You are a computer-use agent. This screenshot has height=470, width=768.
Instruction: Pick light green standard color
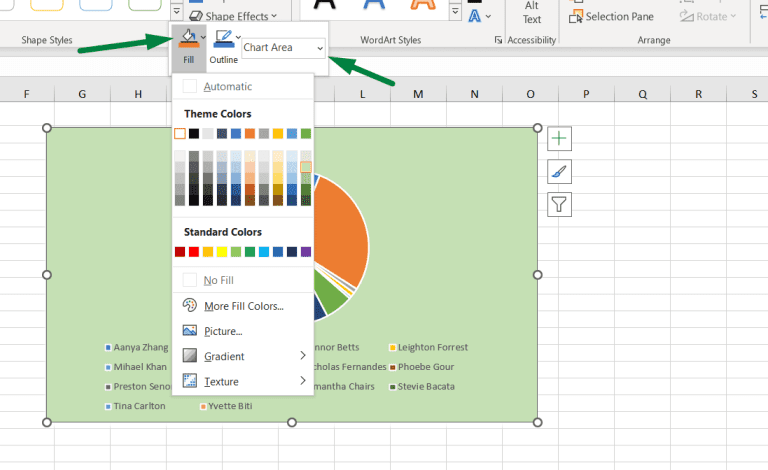[236, 252]
